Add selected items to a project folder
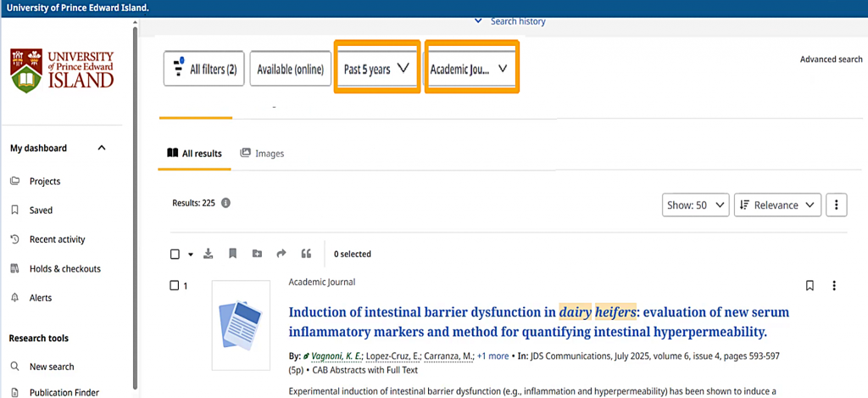The image size is (868, 398). pos(257,254)
